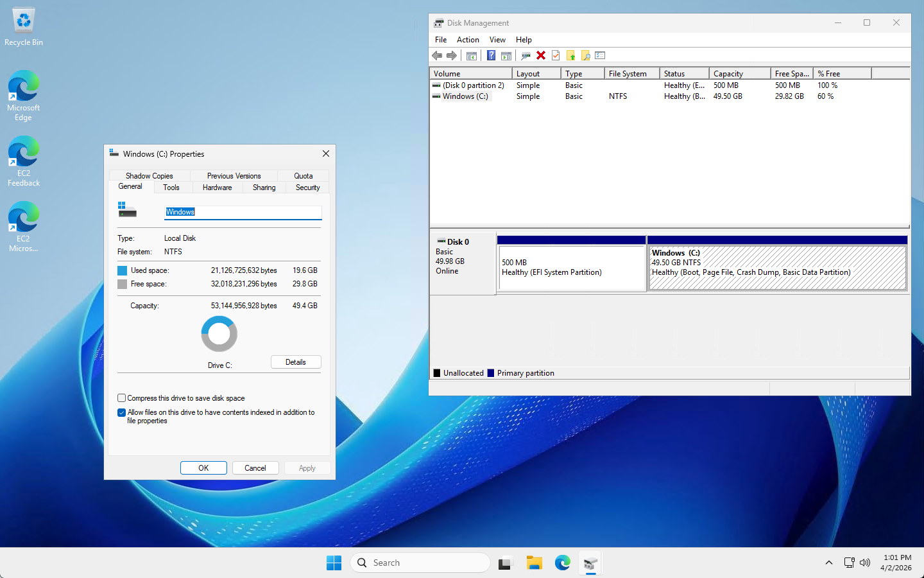Open Help via the blue question mark icon
The height and width of the screenshot is (578, 924).
point(491,56)
